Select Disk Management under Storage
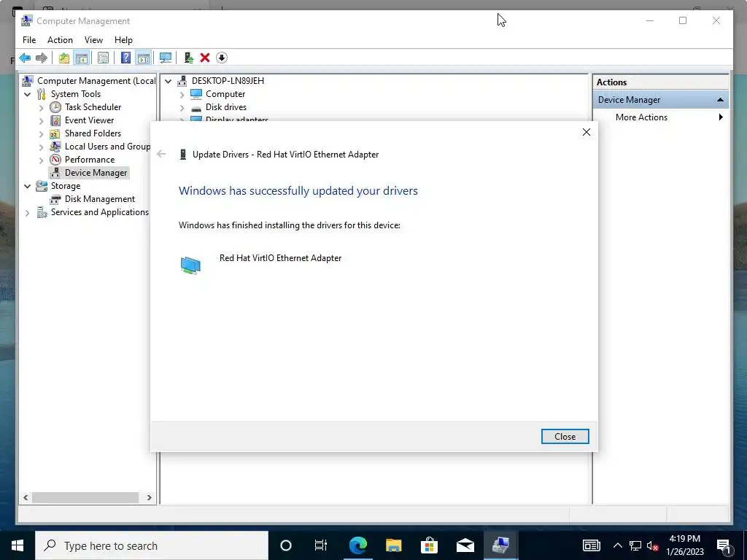This screenshot has height=560, width=747. (x=99, y=199)
